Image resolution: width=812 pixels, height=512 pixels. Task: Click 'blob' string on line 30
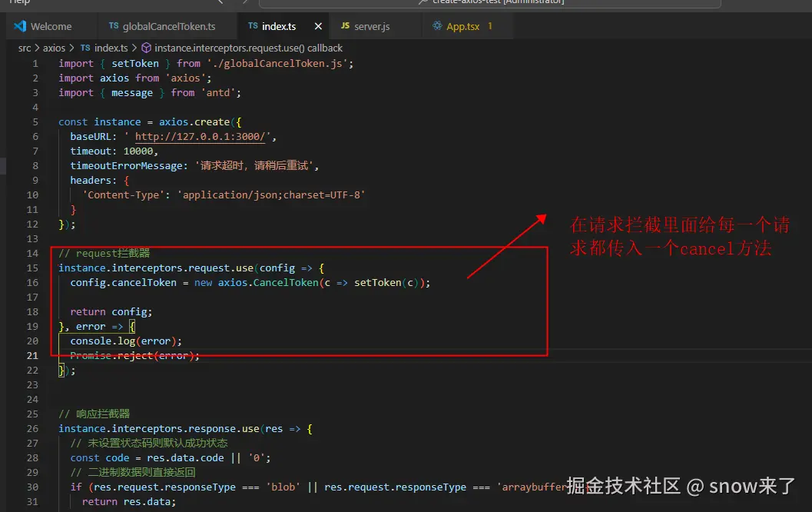click(x=283, y=487)
